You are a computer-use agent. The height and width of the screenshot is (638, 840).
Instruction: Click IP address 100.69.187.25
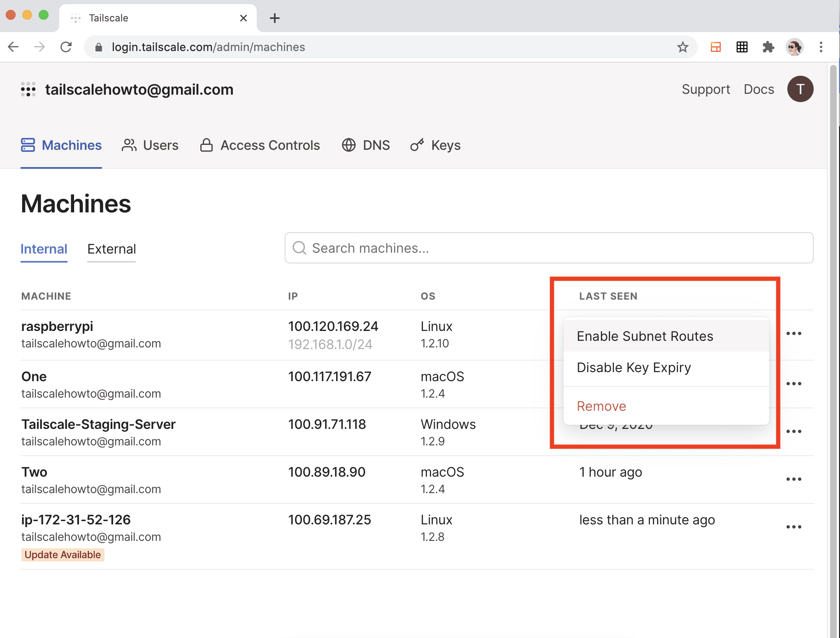[330, 520]
